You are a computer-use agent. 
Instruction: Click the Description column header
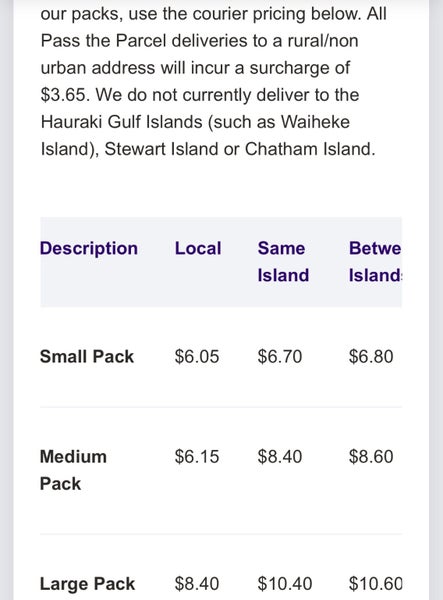pyautogui.click(x=89, y=248)
